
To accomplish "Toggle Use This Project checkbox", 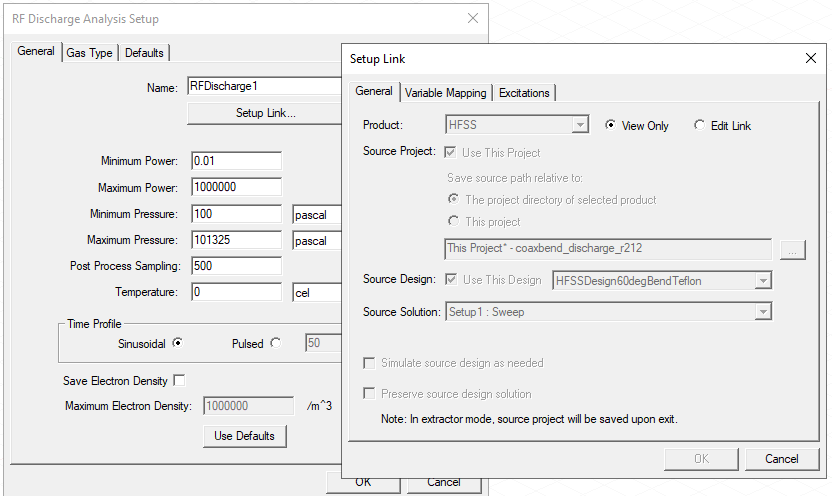I will 450,152.
